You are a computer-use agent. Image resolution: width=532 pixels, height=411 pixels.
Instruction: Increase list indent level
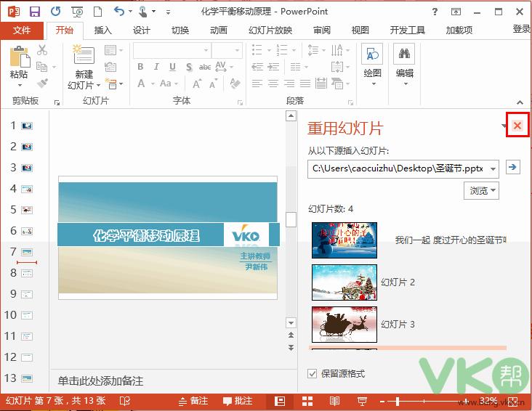coord(273,67)
